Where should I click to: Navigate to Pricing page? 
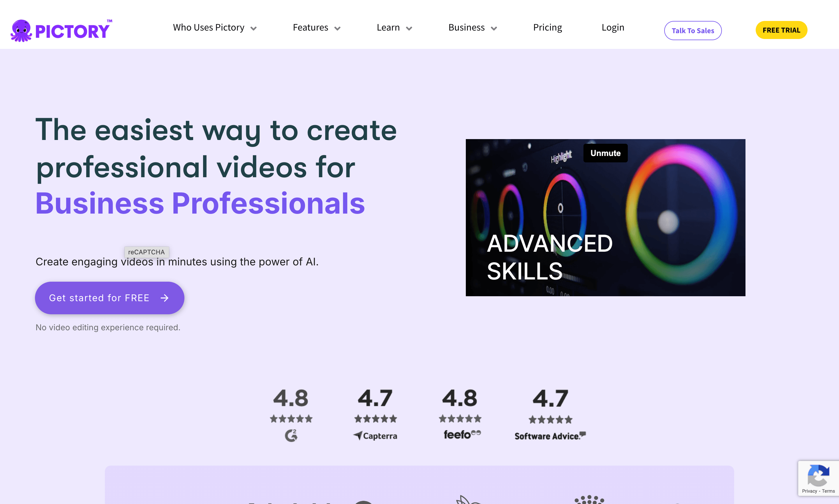pos(547,27)
